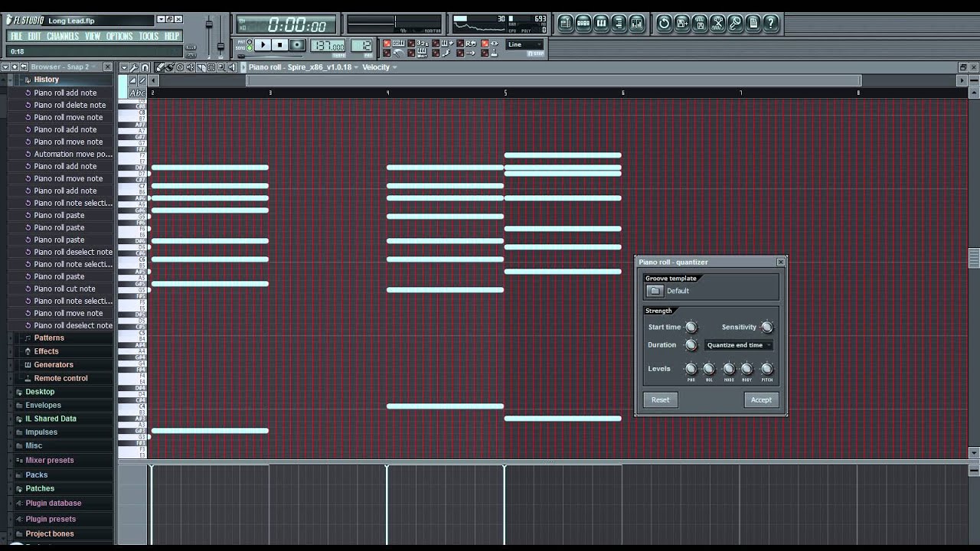Viewport: 980px width, 551px height.
Task: Select 'Piano roll cut note' history entry
Action: coord(64,289)
